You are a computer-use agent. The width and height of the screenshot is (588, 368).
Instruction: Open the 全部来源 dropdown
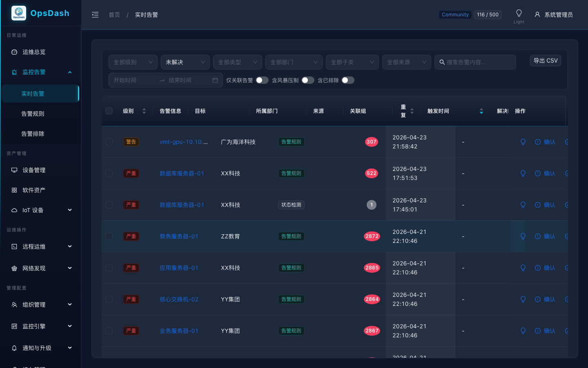[x=407, y=62]
